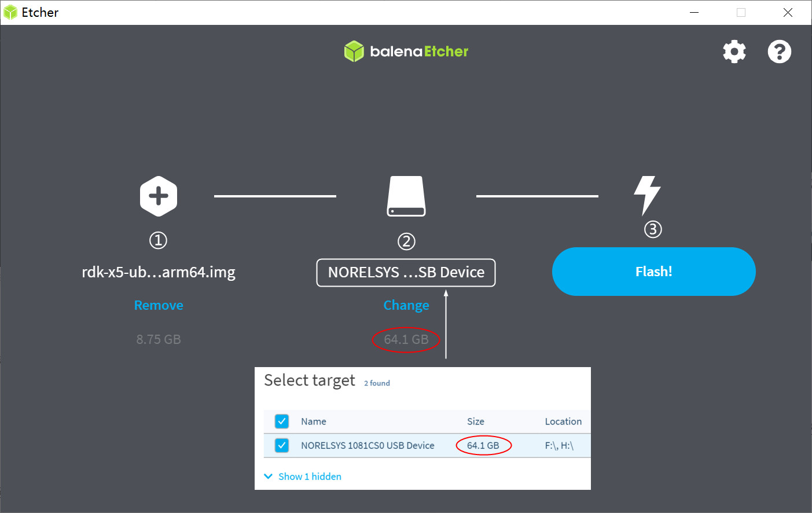Select NORELSYS 1081CS0 USB Device row name
Screen dimensions: 812x513
pyautogui.click(x=368, y=445)
